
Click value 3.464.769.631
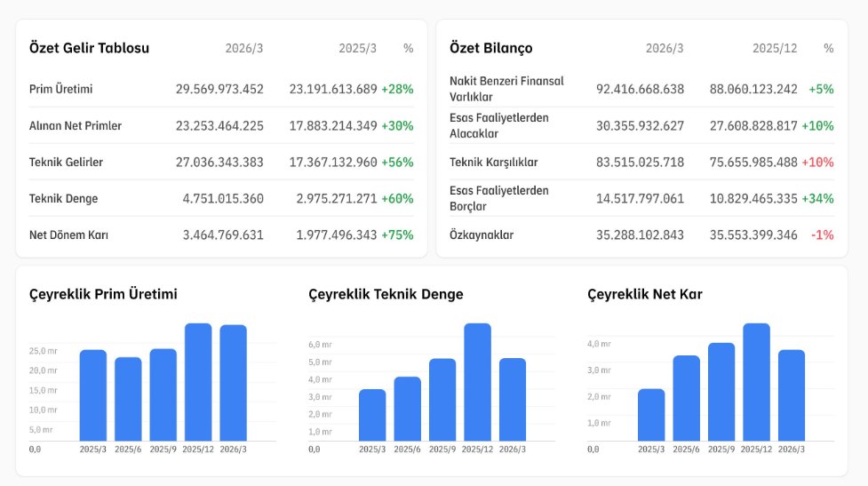[223, 235]
